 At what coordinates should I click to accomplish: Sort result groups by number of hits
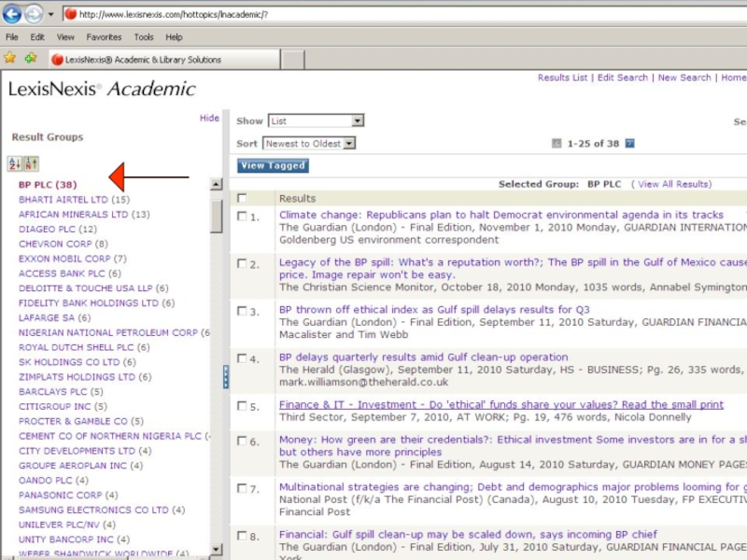point(31,164)
